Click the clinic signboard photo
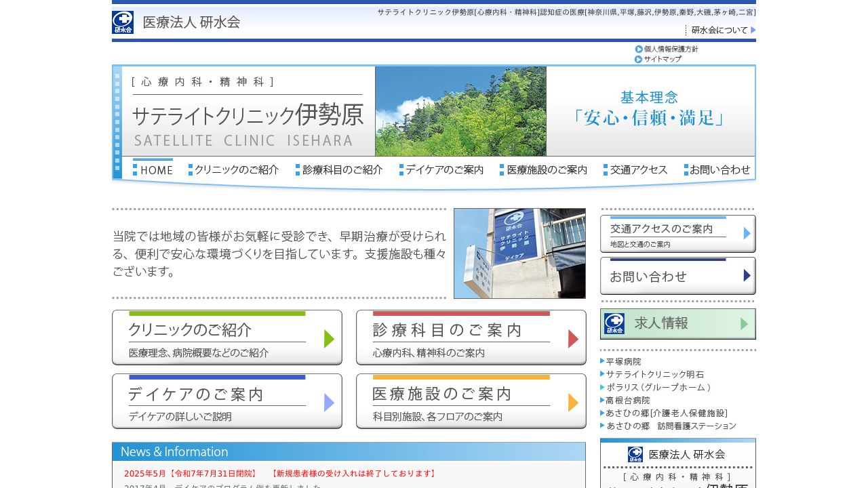 519,253
